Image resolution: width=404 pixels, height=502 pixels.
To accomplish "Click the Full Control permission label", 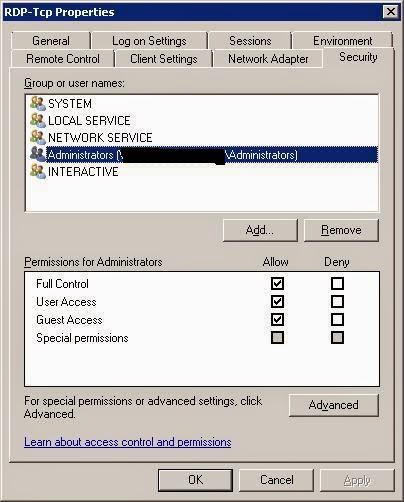I will point(62,284).
